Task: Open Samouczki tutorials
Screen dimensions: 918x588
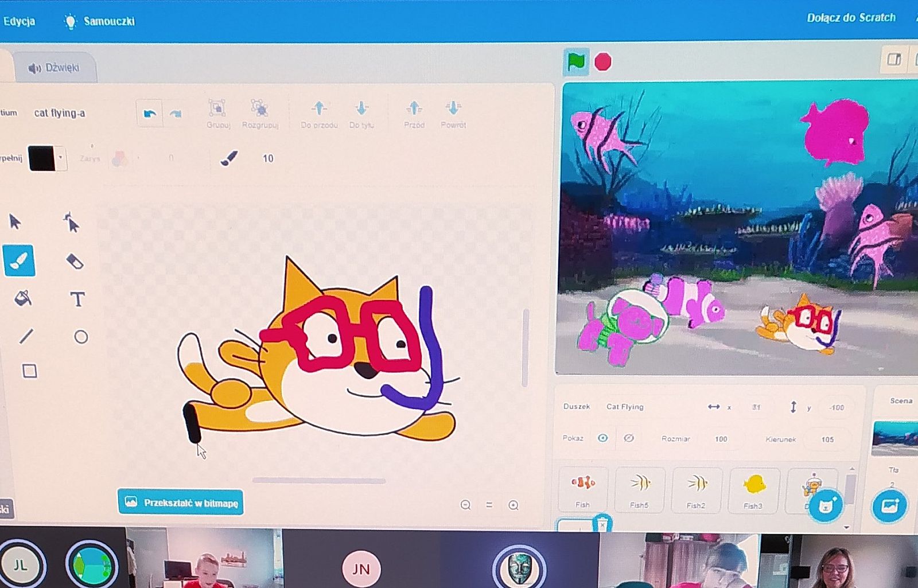Action: point(100,21)
